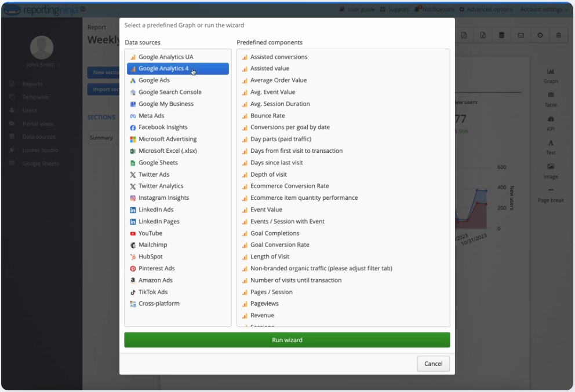Open Notifications bell

coord(434,9)
